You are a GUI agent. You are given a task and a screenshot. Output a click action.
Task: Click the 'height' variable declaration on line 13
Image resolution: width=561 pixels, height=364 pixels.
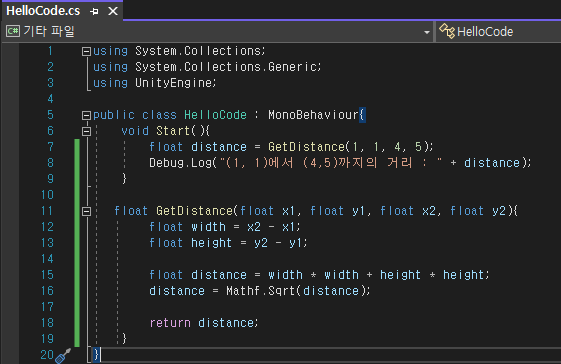coord(211,243)
